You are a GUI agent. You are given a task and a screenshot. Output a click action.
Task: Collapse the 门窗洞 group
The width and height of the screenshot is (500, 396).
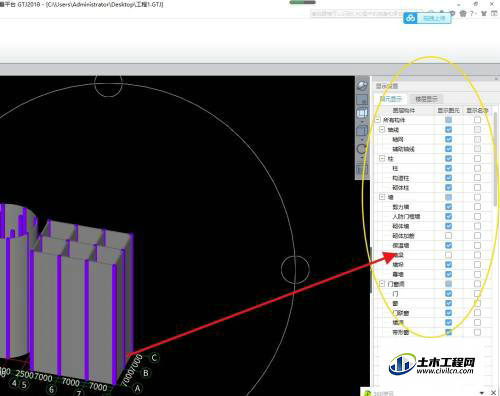[382, 284]
